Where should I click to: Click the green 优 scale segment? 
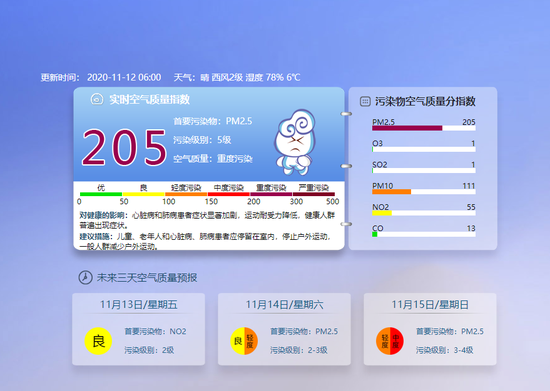pos(101,194)
